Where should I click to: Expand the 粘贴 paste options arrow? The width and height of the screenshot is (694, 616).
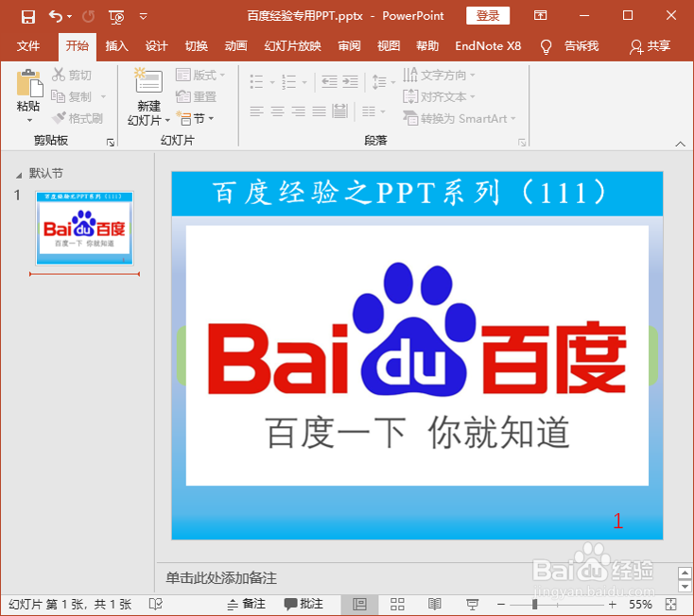29,120
